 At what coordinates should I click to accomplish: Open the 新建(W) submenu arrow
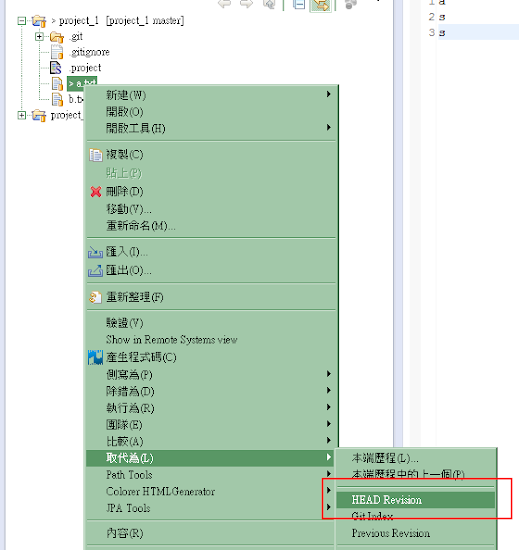tap(328, 94)
